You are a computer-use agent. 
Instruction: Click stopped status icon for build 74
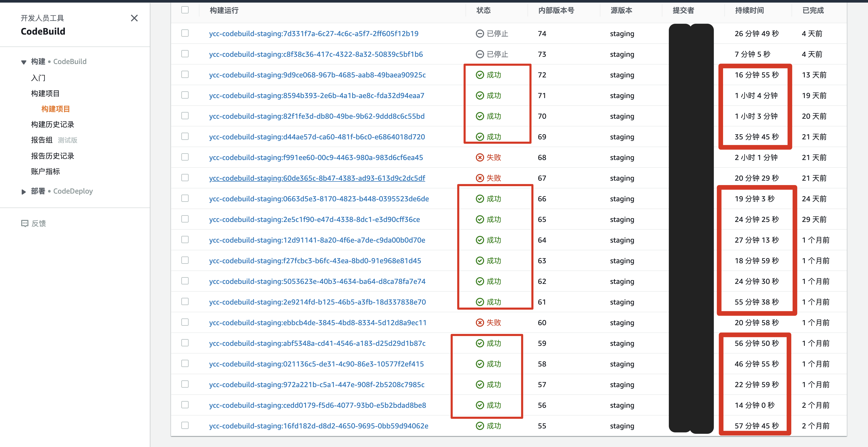(479, 34)
